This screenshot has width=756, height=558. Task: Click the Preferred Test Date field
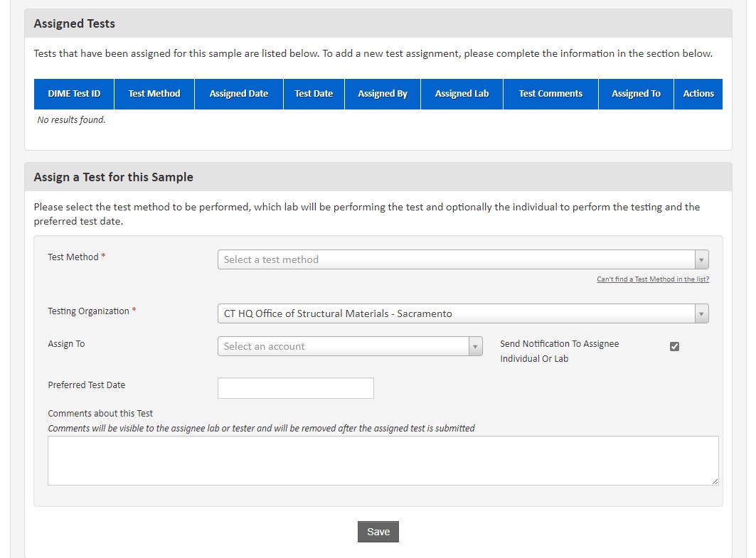click(x=295, y=388)
